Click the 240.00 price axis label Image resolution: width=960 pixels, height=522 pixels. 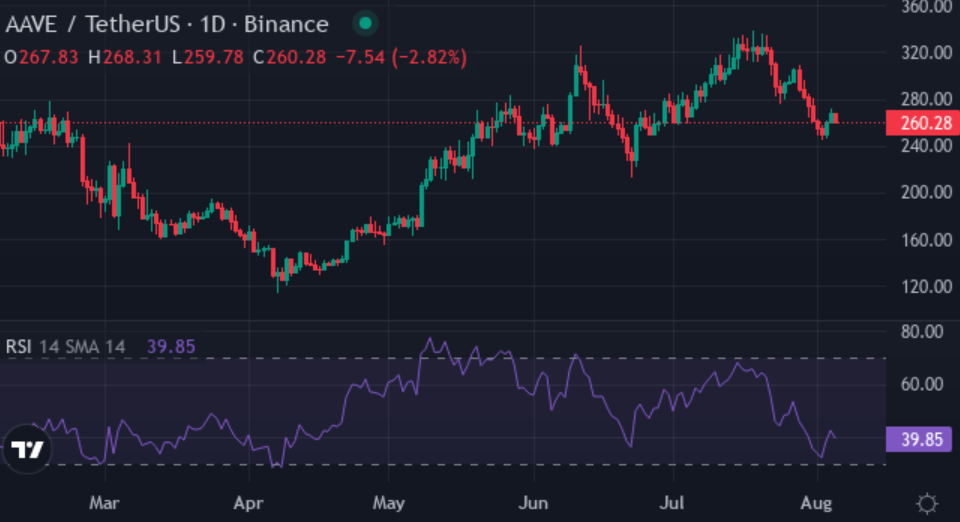[x=926, y=146]
